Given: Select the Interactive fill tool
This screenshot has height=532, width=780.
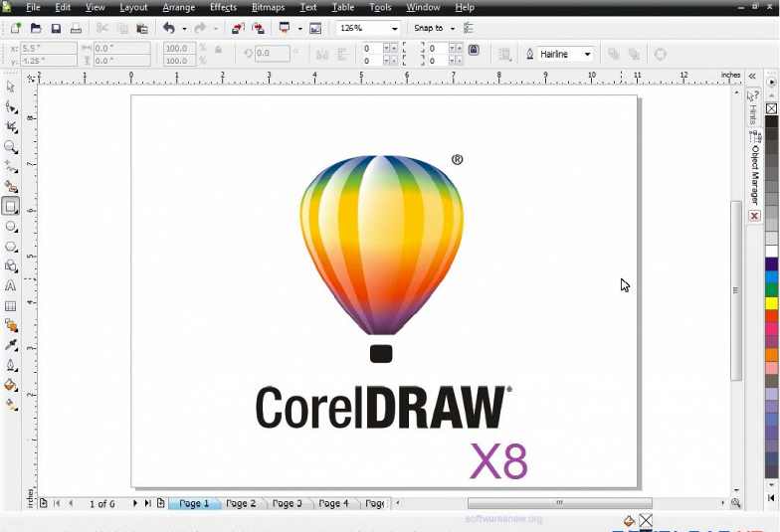Looking at the screenshot, I should (x=10, y=406).
